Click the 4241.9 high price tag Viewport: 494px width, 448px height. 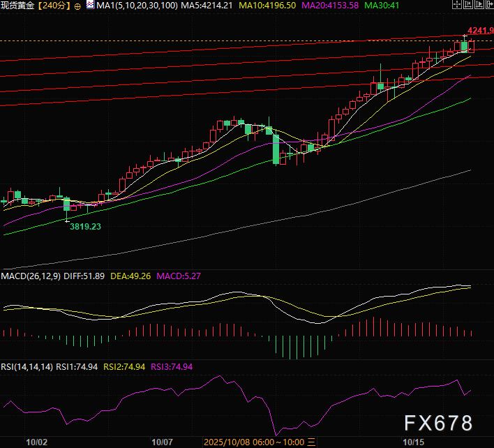tap(480, 31)
